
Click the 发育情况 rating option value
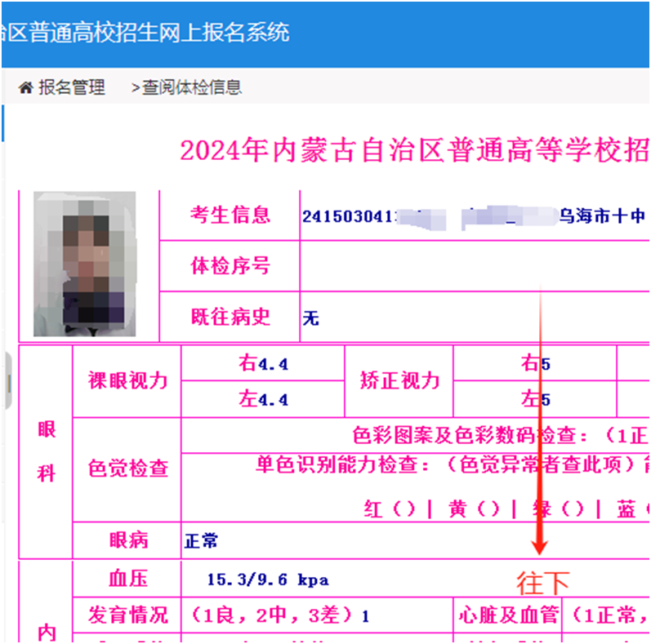coord(278,615)
